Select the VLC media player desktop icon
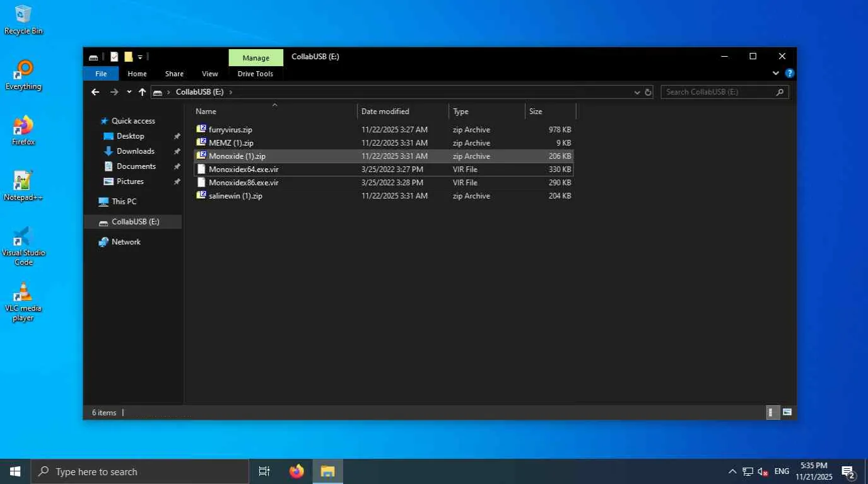 click(23, 302)
